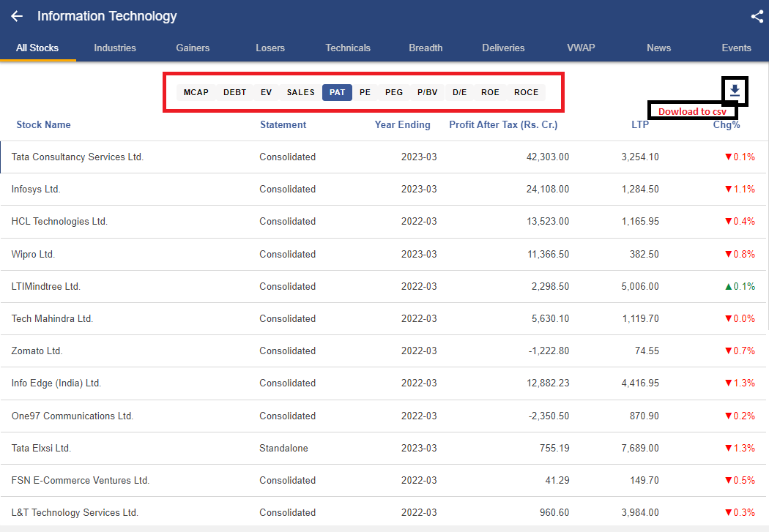Open the Industries tab
Viewport: 769px width, 532px height.
coord(115,48)
